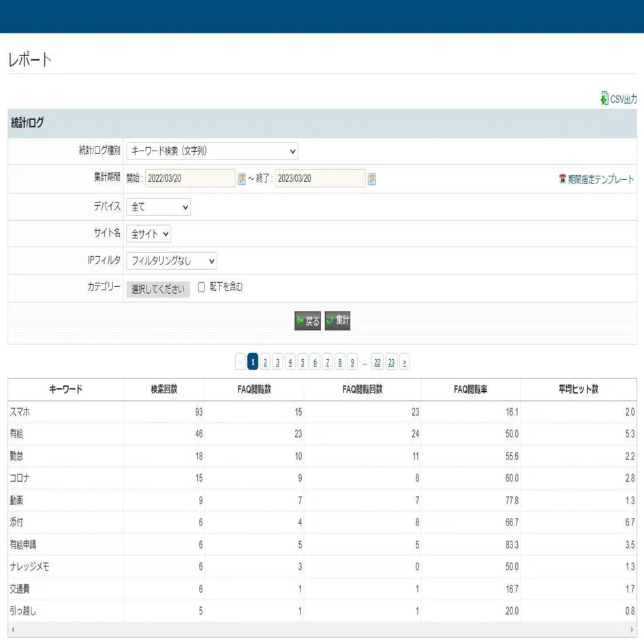Viewport: 644px width, 644px height.
Task: Click the 期間指定テンプレート icon
Action: (562, 179)
